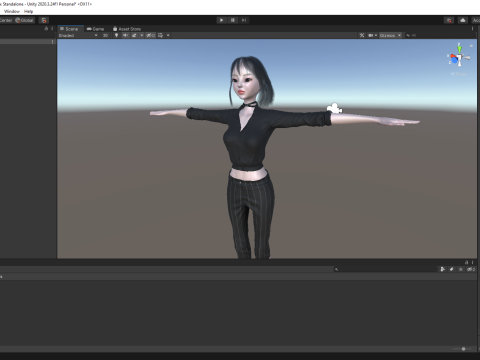Viewport: 480px width, 360px height.
Task: Select the 3D character model in the scene
Action: pos(249,147)
